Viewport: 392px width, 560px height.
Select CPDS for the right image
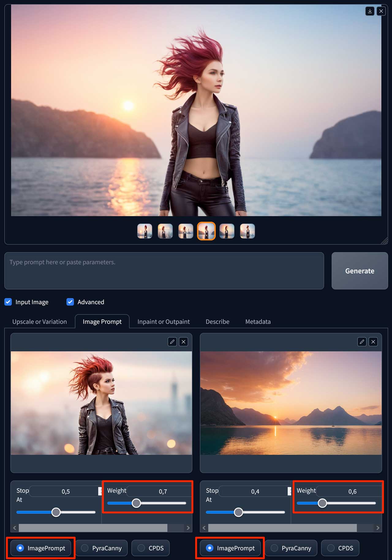(x=340, y=548)
